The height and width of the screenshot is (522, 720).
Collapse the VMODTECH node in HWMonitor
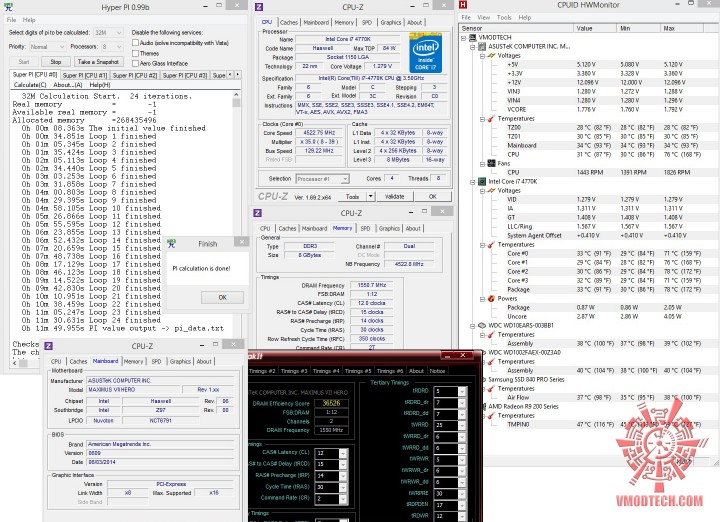464,38
